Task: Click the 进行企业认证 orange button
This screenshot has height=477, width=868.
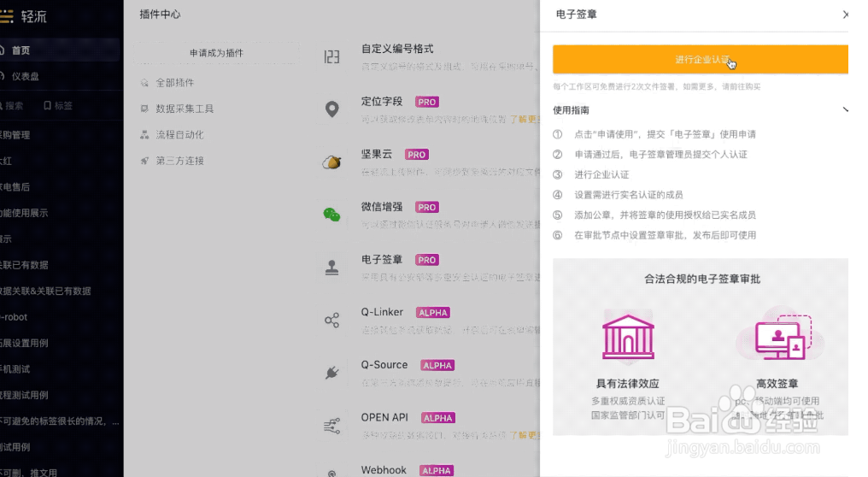Action: (701, 59)
